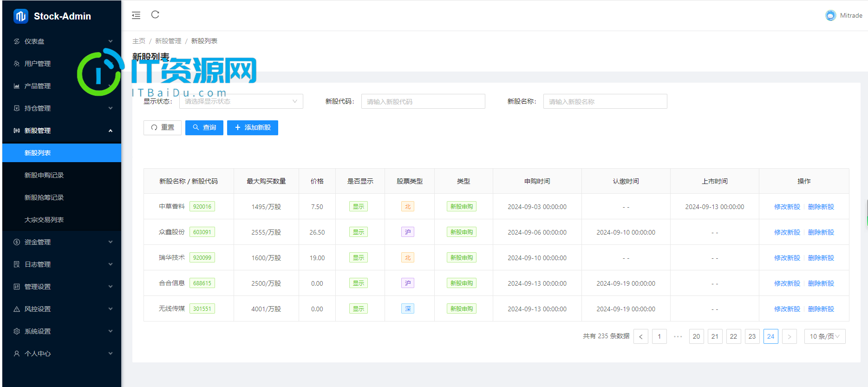Click 修改新股 for 无线传媒

click(x=787, y=309)
